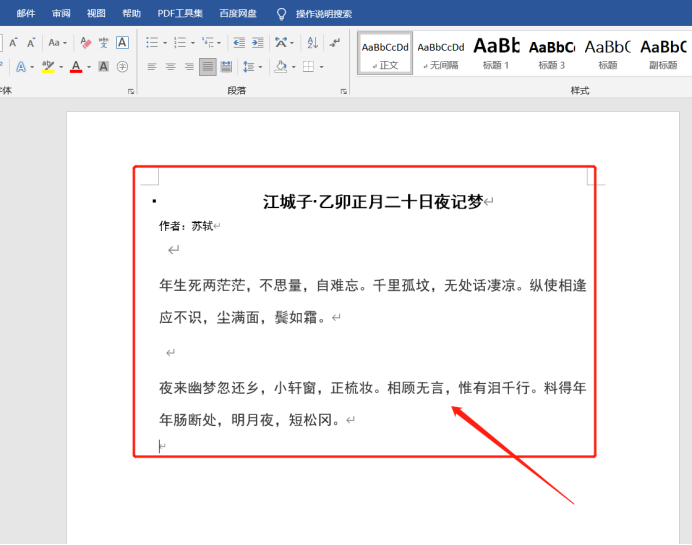The image size is (692, 545).
Task: Shrink font size with smaller A icon
Action: tap(30, 43)
